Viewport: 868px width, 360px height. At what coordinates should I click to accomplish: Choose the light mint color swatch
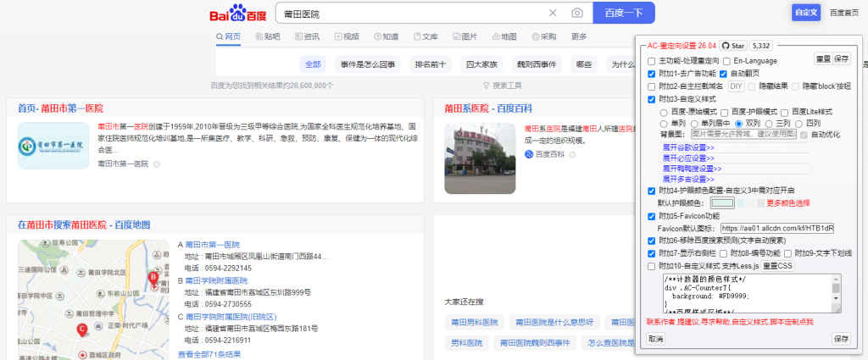pyautogui.click(x=741, y=203)
